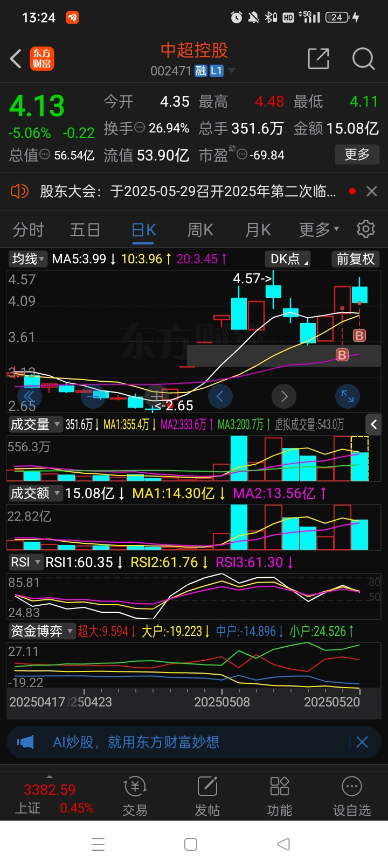Tap Android recent apps menu button
This screenshot has height=868, width=388.
[98, 844]
